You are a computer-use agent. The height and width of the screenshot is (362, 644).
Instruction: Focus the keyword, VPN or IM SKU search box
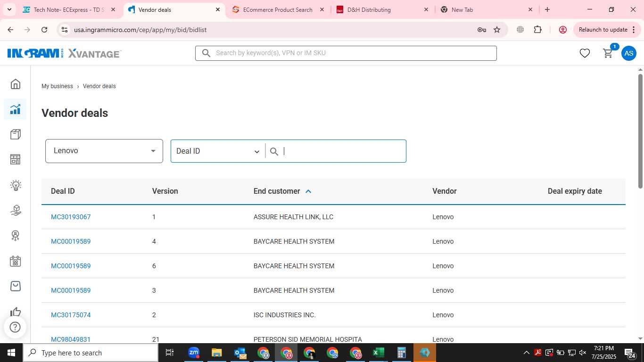346,53
